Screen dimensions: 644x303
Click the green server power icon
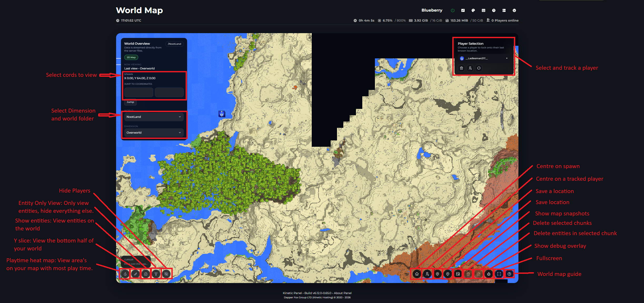[x=453, y=10]
